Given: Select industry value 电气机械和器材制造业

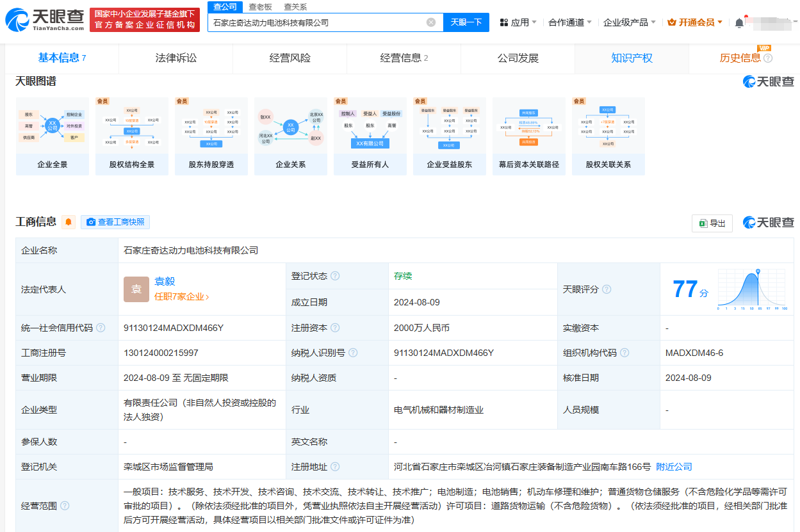Looking at the screenshot, I should point(439,410).
